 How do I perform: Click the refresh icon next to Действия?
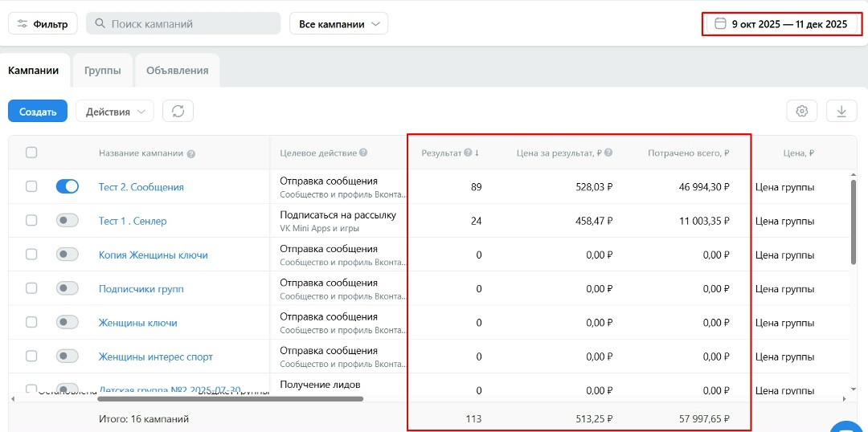coord(178,111)
